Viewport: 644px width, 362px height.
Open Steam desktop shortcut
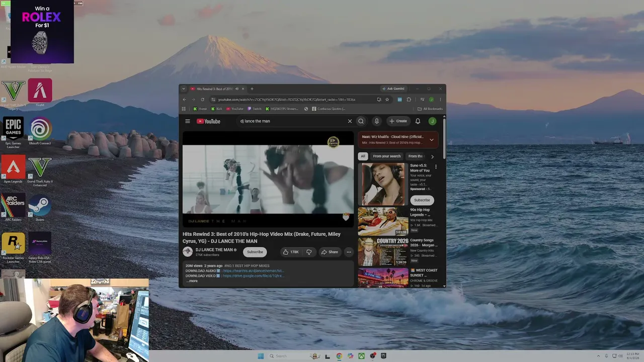pyautogui.click(x=40, y=208)
